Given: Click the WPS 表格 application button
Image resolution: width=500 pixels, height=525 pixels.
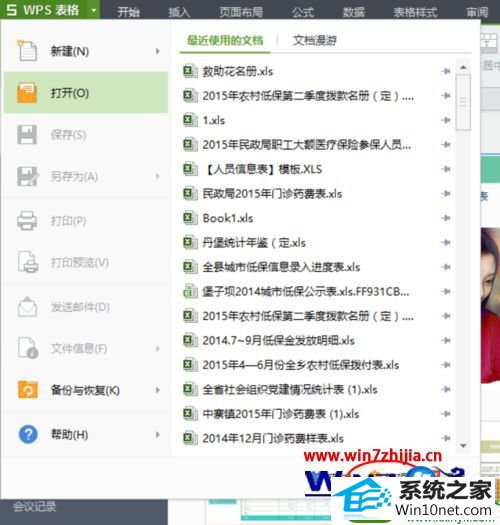Looking at the screenshot, I should pyautogui.click(x=43, y=10).
